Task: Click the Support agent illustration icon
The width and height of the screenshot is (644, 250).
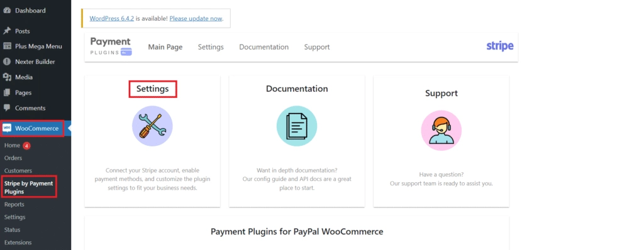Action: 441,131
